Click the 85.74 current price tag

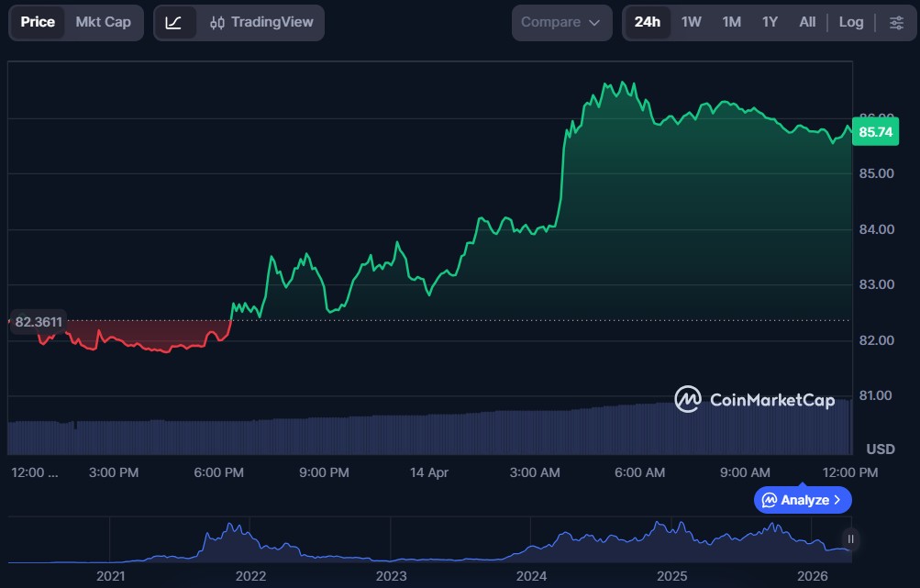pyautogui.click(x=873, y=132)
